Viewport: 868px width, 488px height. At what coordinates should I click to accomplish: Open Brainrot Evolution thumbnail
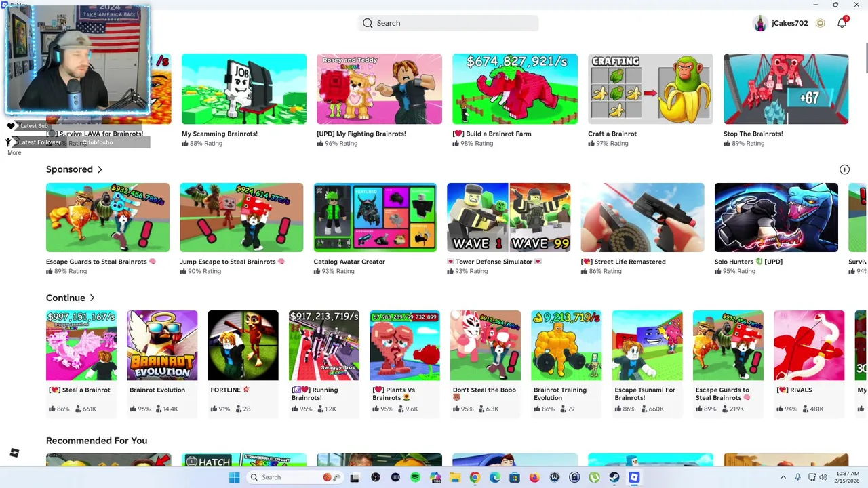[162, 346]
